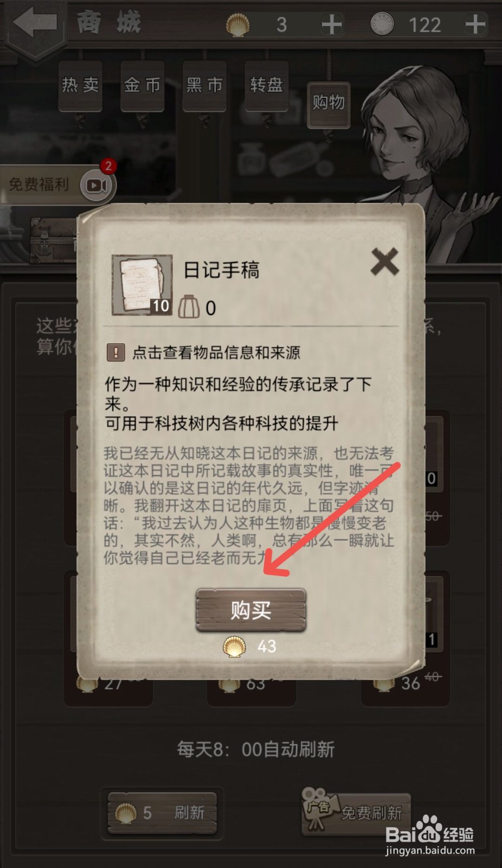The width and height of the screenshot is (502, 868).
Task: Tap the 日记手稿 item thumbnail
Action: click(141, 285)
